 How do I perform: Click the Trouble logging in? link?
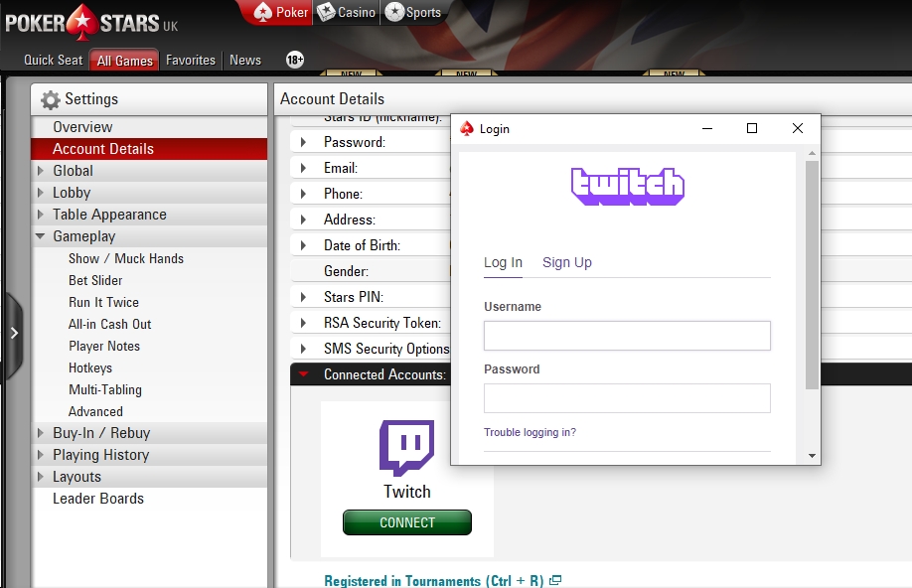point(530,432)
